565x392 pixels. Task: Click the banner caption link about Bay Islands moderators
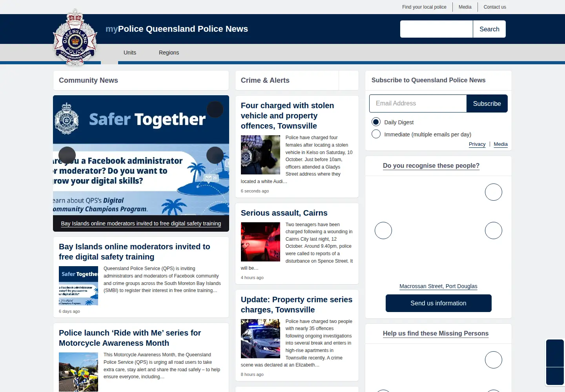[141, 223]
